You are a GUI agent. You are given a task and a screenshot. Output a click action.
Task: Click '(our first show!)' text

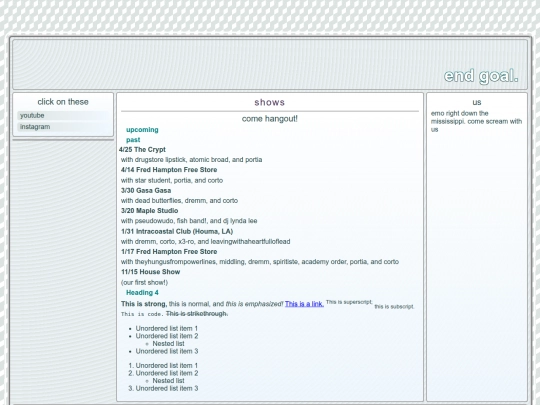point(144,282)
